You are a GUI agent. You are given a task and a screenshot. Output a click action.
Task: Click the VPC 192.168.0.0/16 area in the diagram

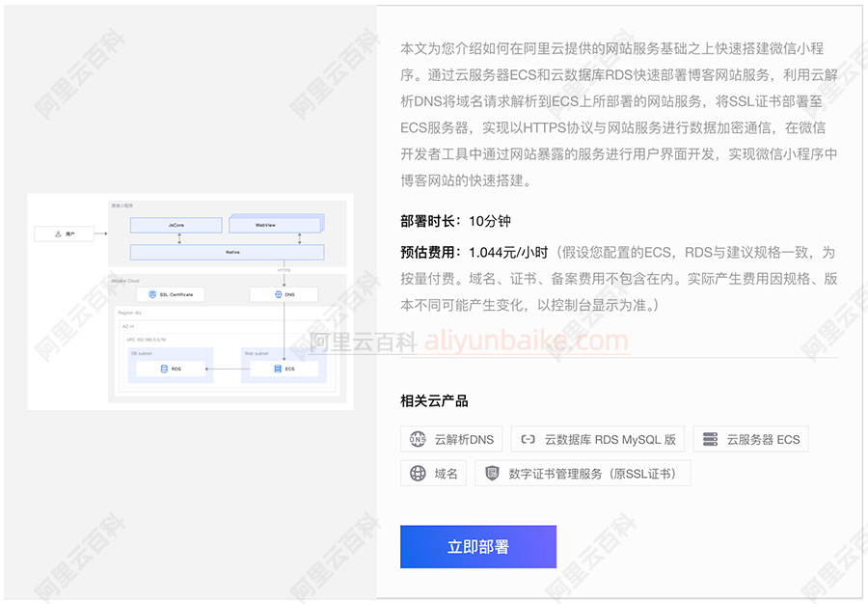pyautogui.click(x=145, y=340)
